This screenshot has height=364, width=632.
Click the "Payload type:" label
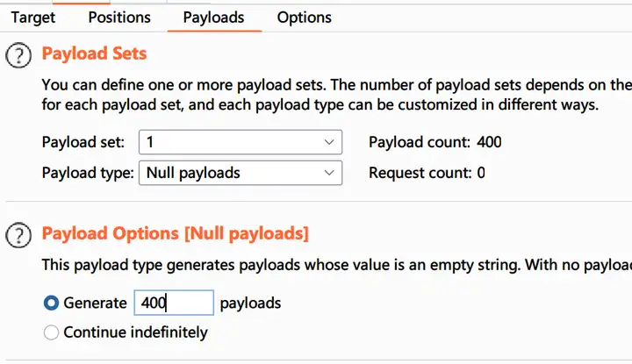coord(87,173)
